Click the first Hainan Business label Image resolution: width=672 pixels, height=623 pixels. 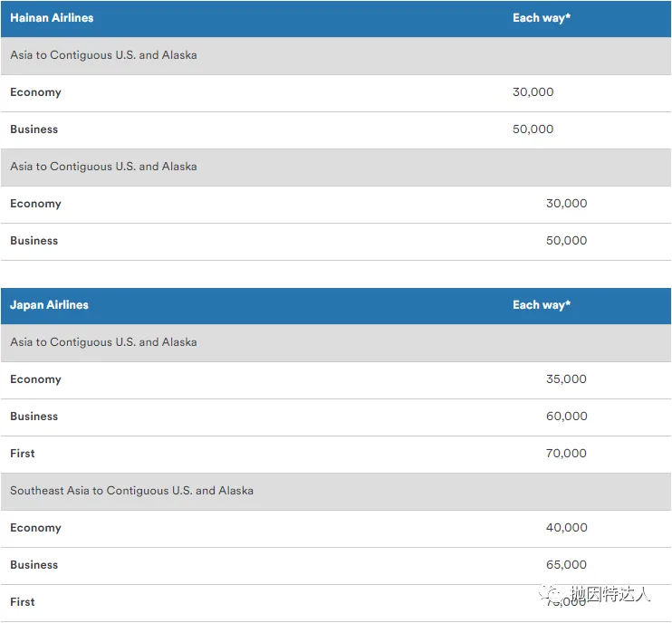(34, 129)
